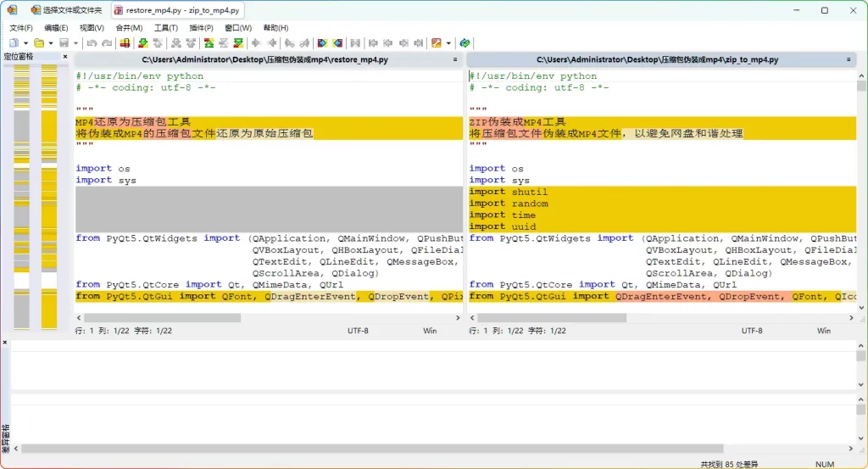This screenshot has height=469, width=868.
Task: Open the 插件(P) menu
Action: 201,28
